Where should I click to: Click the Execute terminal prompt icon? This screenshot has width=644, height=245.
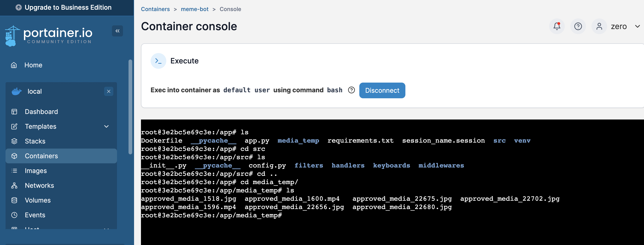(x=158, y=61)
